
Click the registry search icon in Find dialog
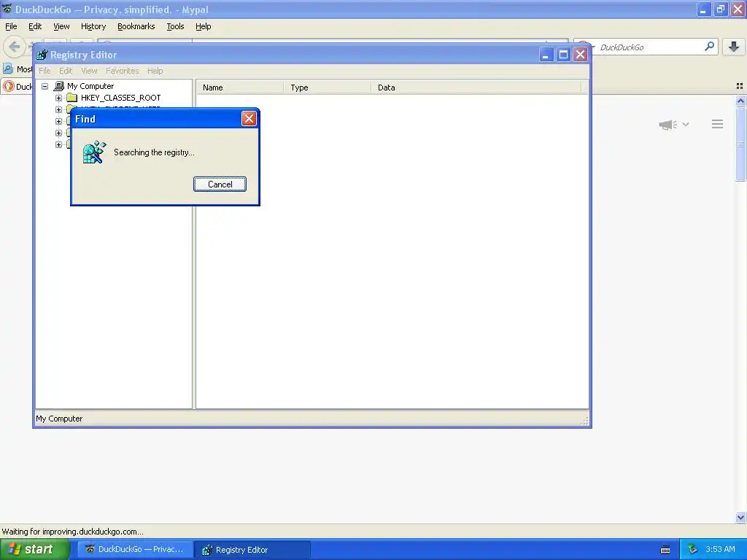click(x=94, y=152)
